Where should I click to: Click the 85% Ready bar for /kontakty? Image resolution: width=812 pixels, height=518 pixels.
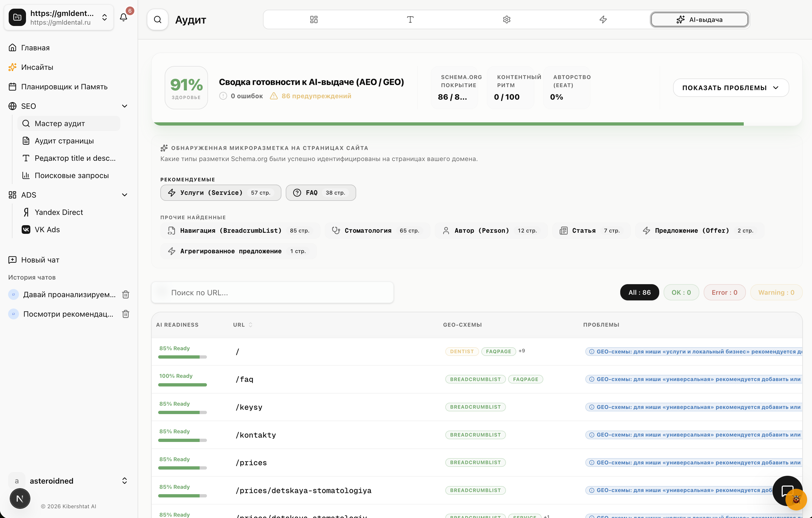(183, 440)
